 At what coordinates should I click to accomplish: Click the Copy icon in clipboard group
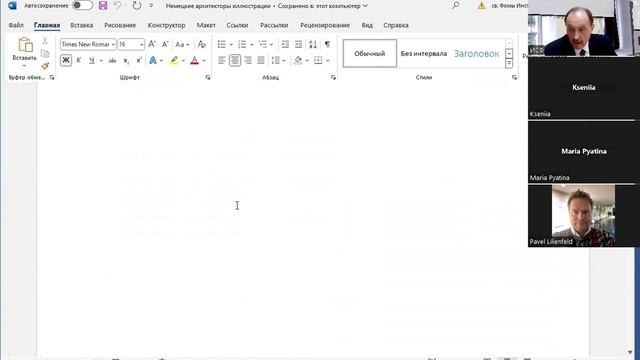45,53
